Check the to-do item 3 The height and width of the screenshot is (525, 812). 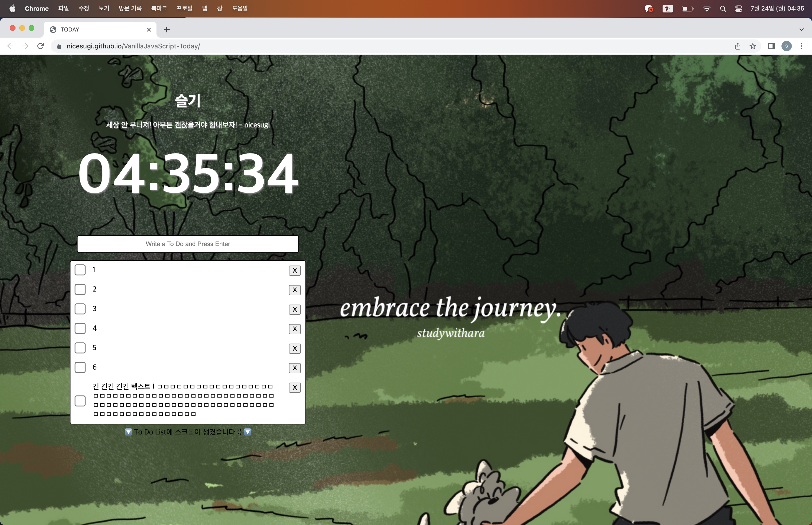click(80, 309)
